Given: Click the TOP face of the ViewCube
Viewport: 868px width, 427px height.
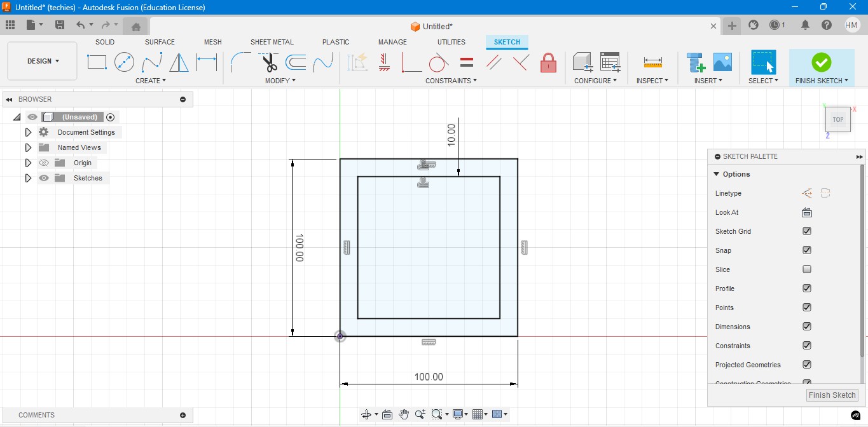Looking at the screenshot, I should point(837,119).
